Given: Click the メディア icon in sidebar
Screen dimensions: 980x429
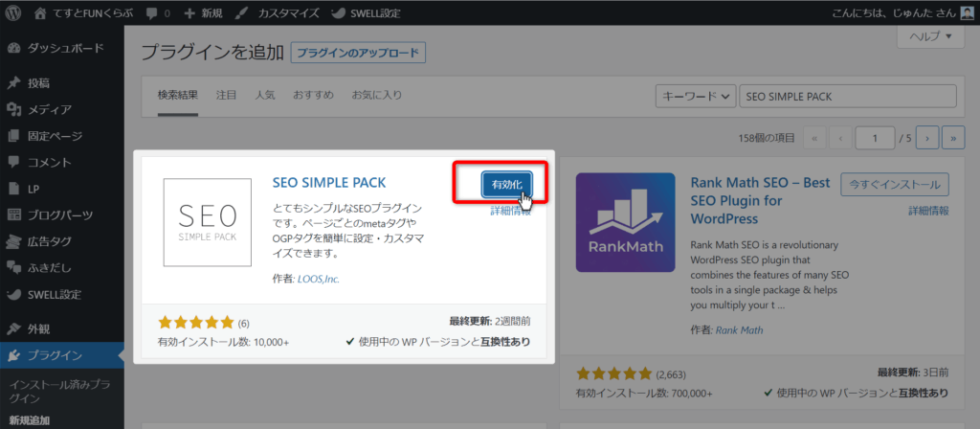Looking at the screenshot, I should coord(13,110).
